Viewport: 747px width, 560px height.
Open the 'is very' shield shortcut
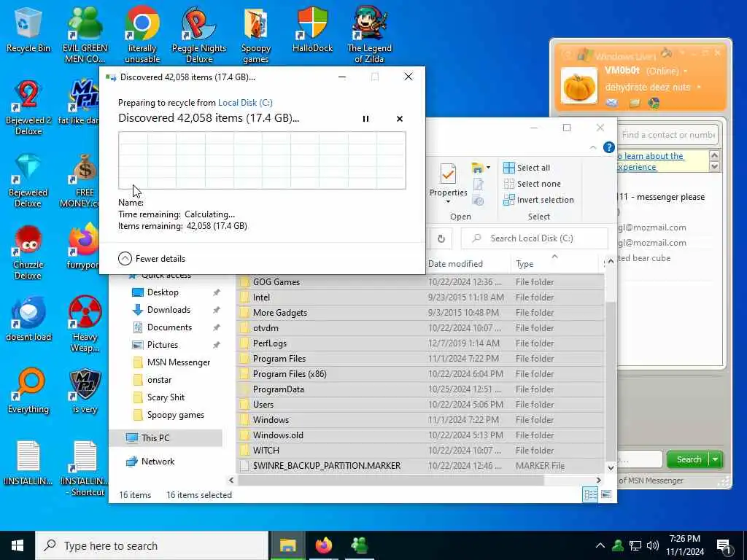pos(85,392)
